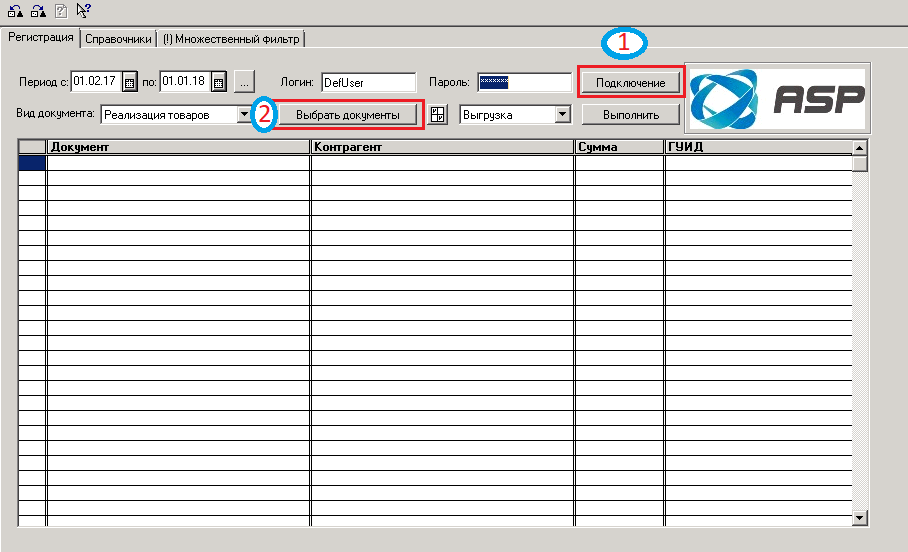Switch to the Справочники tab
The image size is (908, 552).
[x=118, y=39]
